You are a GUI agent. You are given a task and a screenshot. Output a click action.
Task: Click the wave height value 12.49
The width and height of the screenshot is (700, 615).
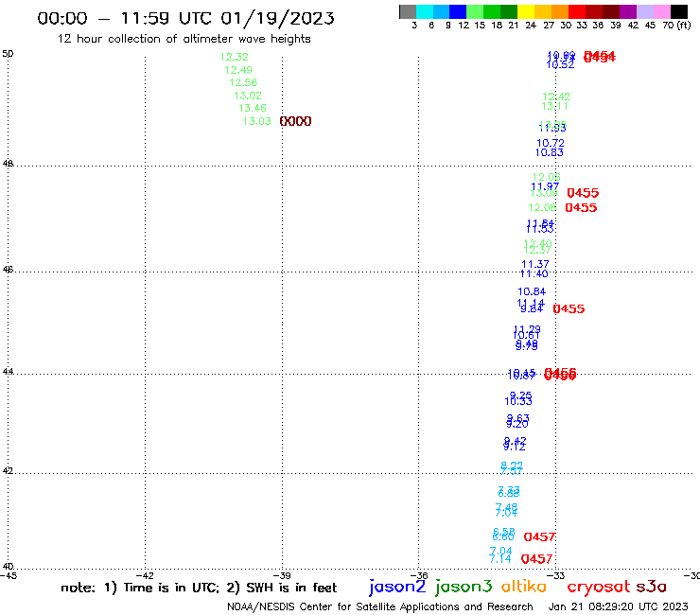pyautogui.click(x=238, y=70)
